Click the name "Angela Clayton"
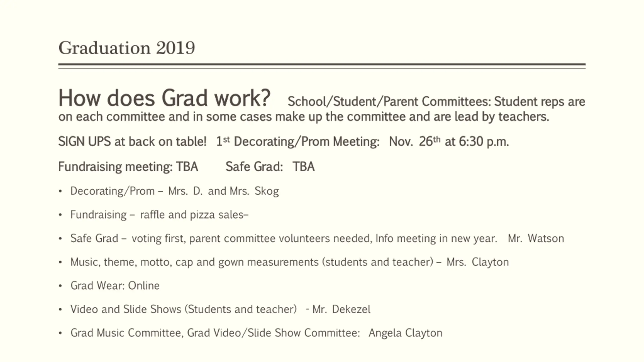Screen dimensions: 644x362 coord(405,333)
